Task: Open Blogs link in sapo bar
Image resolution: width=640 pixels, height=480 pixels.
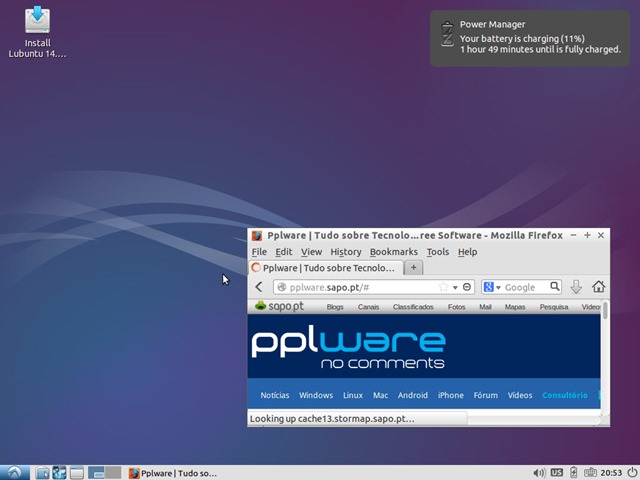Action: click(x=335, y=307)
